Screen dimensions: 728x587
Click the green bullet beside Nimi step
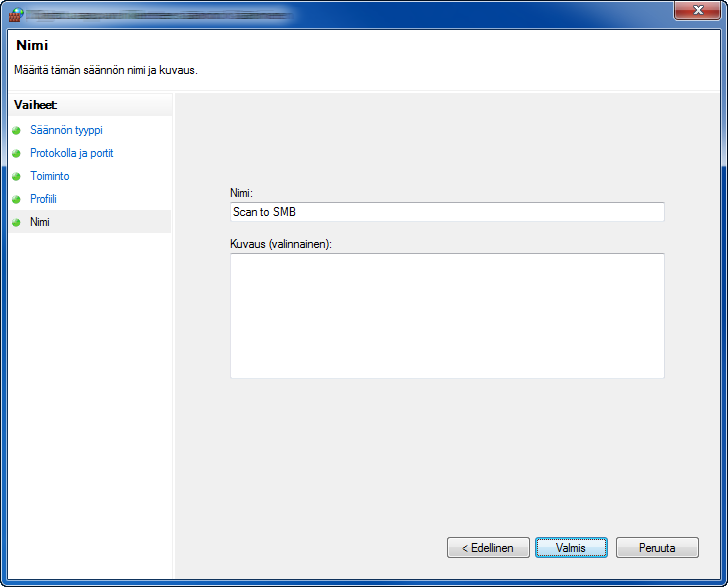16,222
